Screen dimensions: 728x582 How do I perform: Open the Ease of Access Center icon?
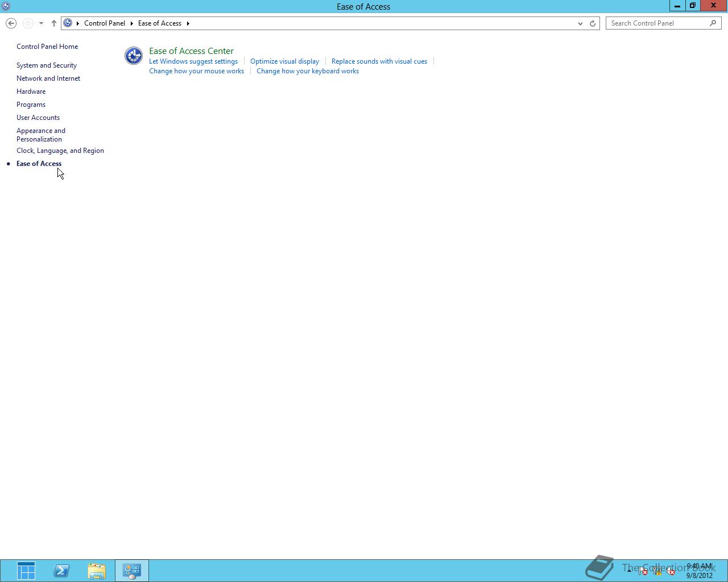coord(134,56)
